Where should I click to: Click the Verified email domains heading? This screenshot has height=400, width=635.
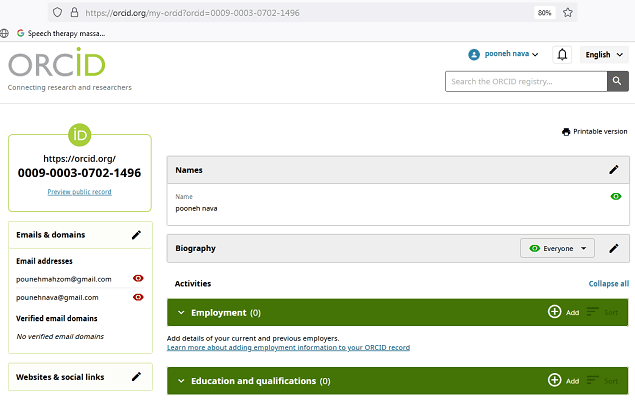(x=57, y=318)
